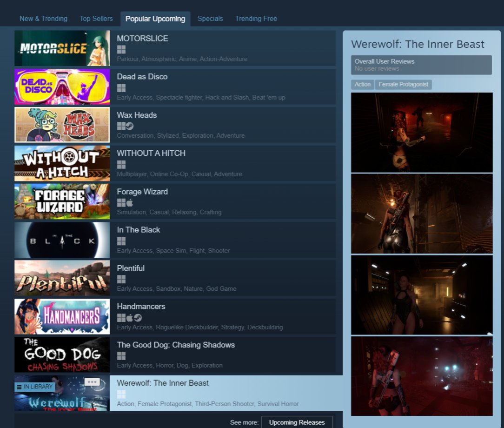Open the Trending Free tab
This screenshot has height=428, width=504.
point(256,19)
